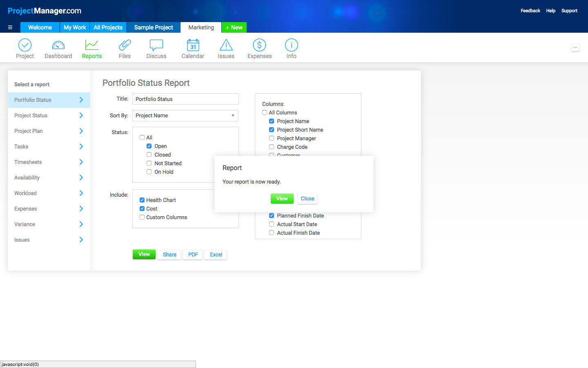The height and width of the screenshot is (368, 588).
Task: Click the Title input field
Action: (x=185, y=99)
